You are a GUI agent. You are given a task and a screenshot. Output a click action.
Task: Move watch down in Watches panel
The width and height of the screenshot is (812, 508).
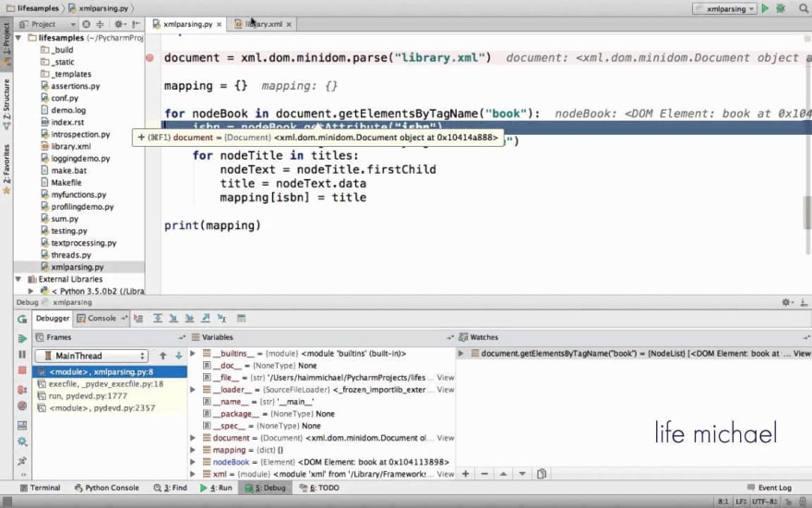point(522,474)
